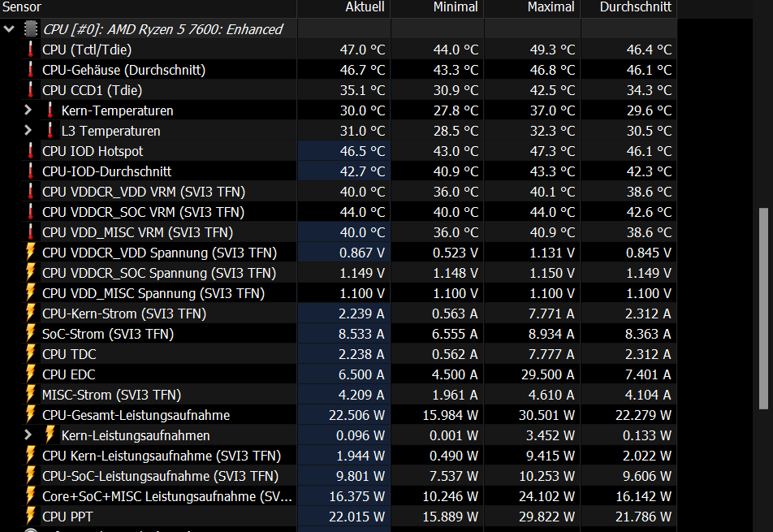Click the lightning icon of CPU Kern-Leistungsaufnahme (SVI3 TFN)
The image size is (773, 532).
click(x=31, y=456)
